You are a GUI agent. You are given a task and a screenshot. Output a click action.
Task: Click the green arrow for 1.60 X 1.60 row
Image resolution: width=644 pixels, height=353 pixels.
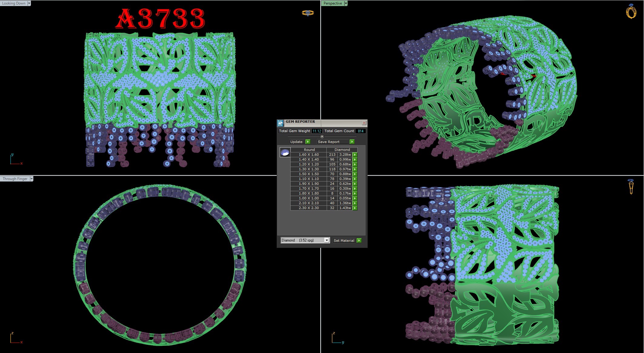[x=355, y=155]
